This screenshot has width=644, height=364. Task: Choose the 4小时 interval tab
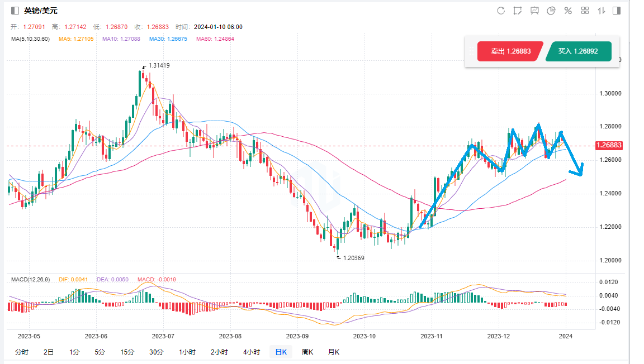tap(251, 352)
